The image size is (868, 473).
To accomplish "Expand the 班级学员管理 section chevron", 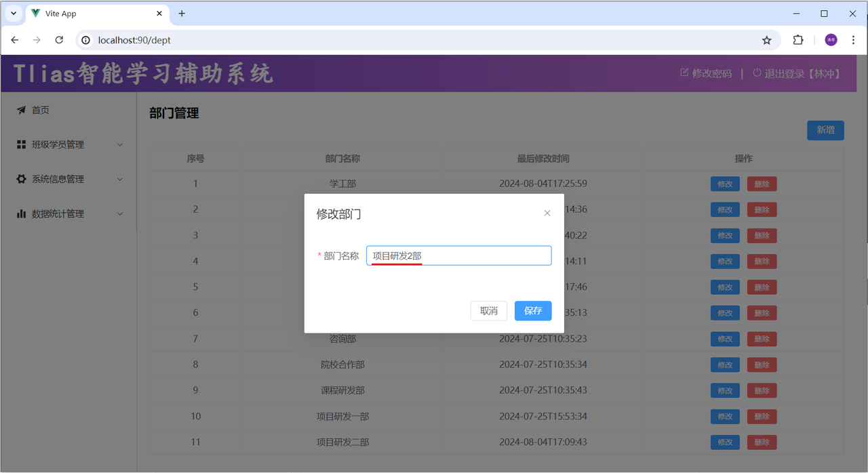I will click(x=120, y=144).
